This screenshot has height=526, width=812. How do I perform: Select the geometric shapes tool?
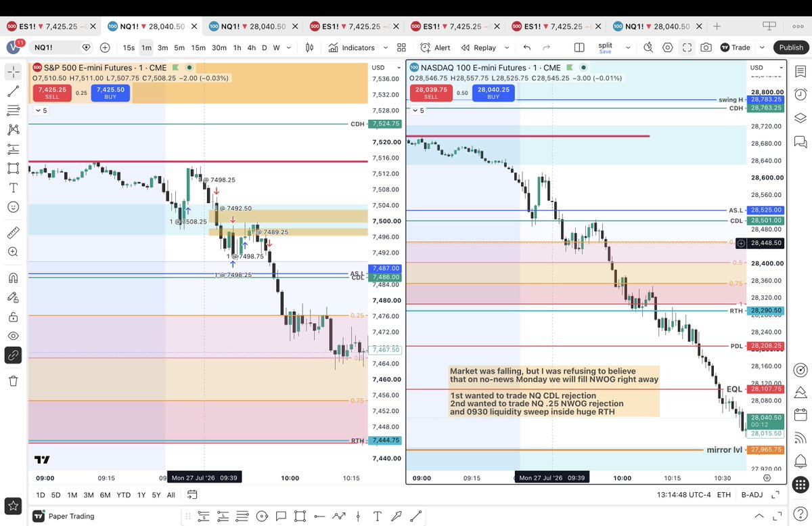pos(14,168)
